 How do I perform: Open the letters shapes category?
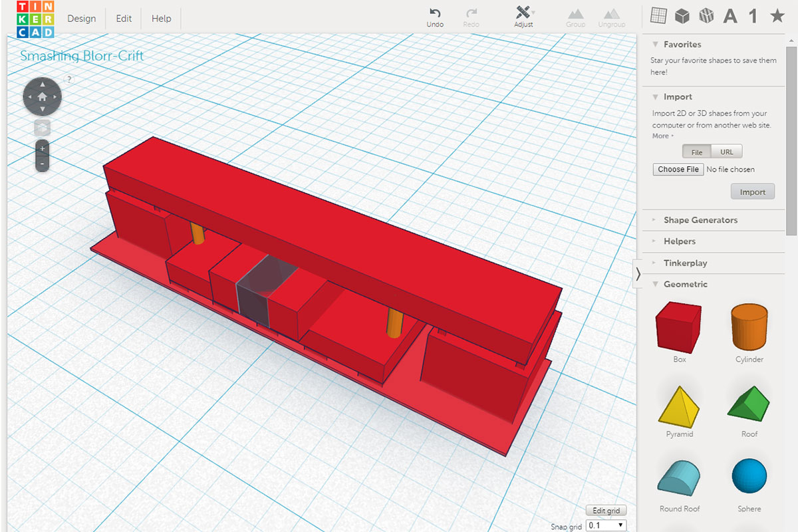[x=730, y=16]
